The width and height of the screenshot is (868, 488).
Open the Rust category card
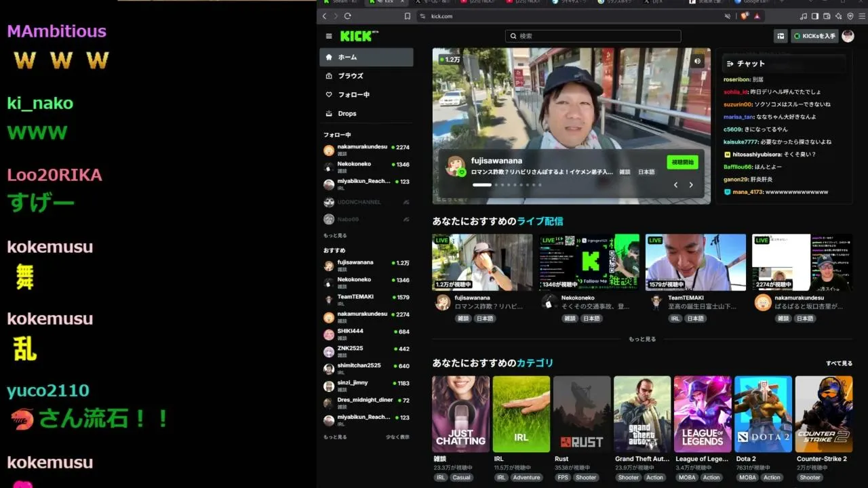[582, 414]
